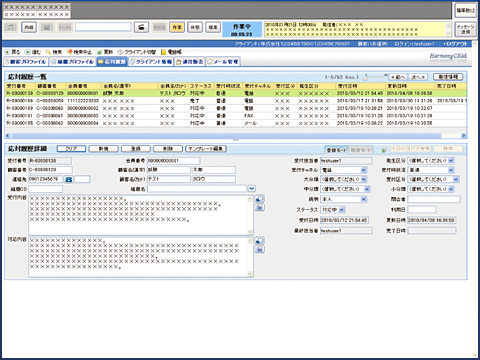Sort by 受付日時 column header
The height and width of the screenshot is (360, 480).
coord(360,86)
